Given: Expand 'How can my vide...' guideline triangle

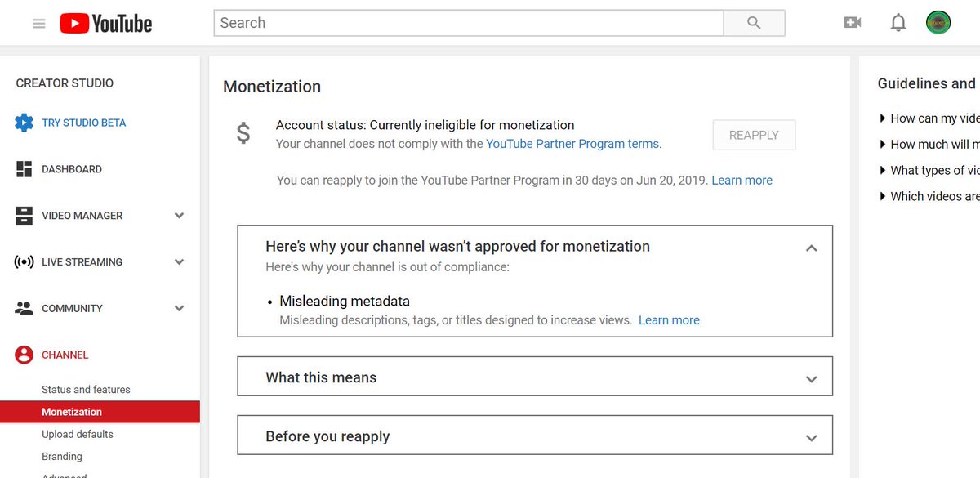Looking at the screenshot, I should point(883,118).
